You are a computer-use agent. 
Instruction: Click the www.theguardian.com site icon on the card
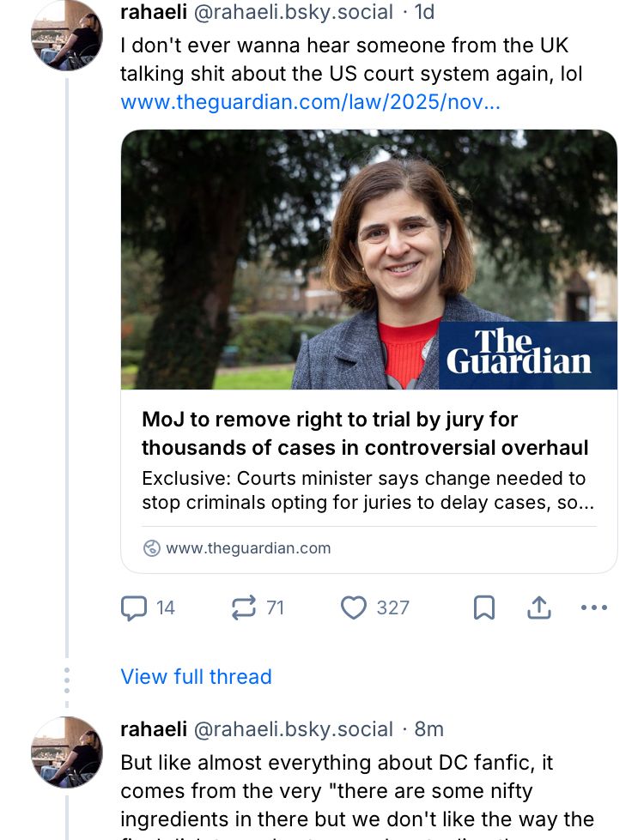point(150,548)
